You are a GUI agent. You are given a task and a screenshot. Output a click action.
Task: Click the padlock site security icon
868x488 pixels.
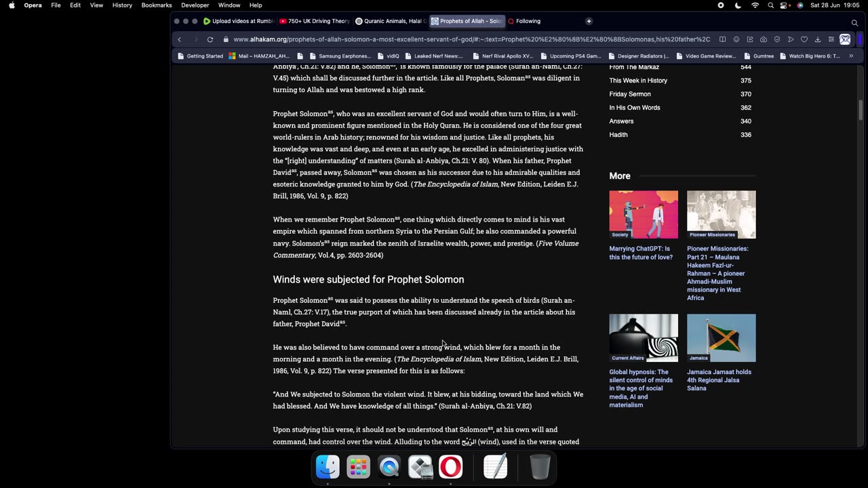pos(226,39)
